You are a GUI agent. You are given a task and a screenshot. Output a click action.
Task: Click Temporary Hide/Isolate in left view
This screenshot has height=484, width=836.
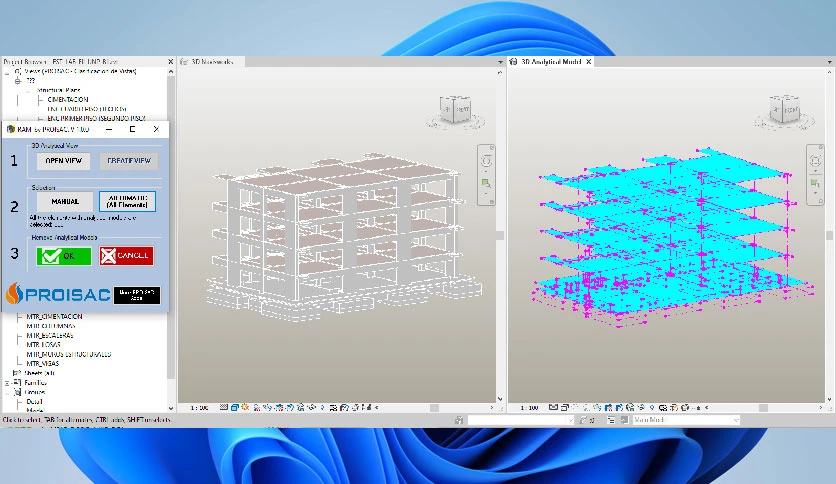(312, 407)
